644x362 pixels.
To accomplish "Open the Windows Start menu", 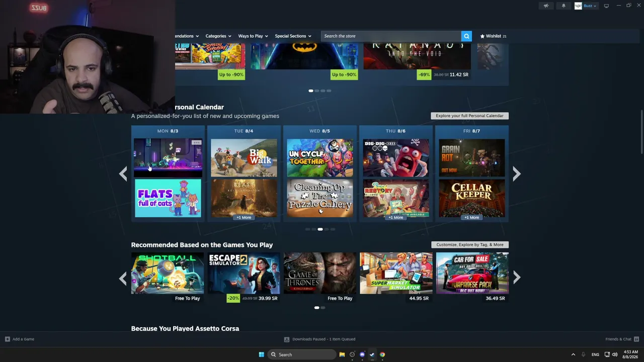I will coord(261,354).
